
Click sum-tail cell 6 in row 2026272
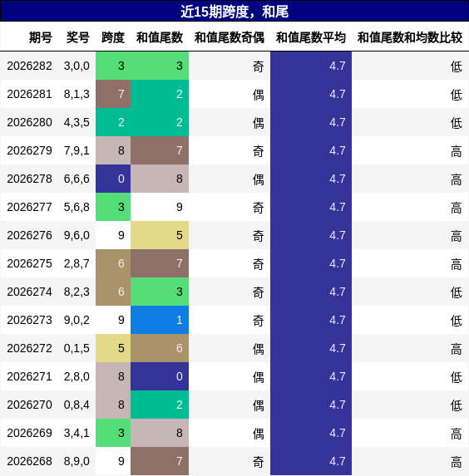point(160,348)
